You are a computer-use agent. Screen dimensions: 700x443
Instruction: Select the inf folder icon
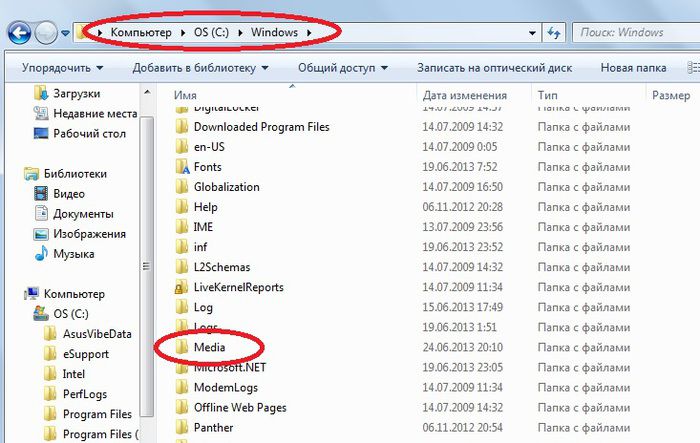182,247
